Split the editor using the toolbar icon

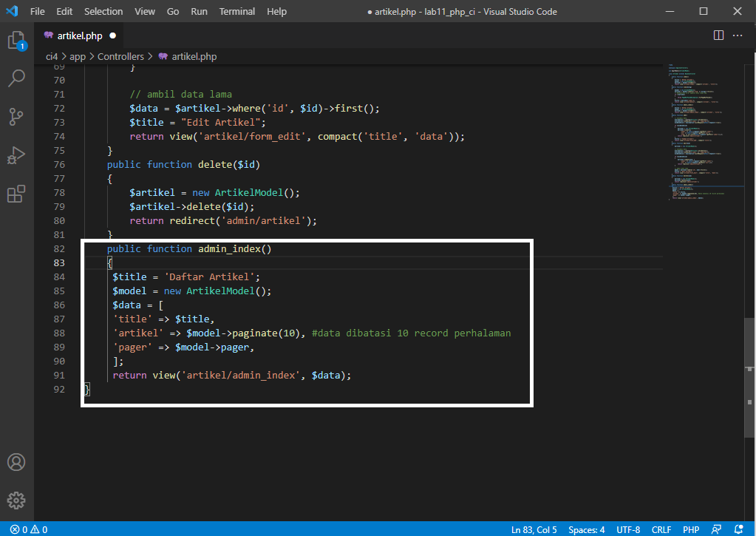pyautogui.click(x=718, y=35)
